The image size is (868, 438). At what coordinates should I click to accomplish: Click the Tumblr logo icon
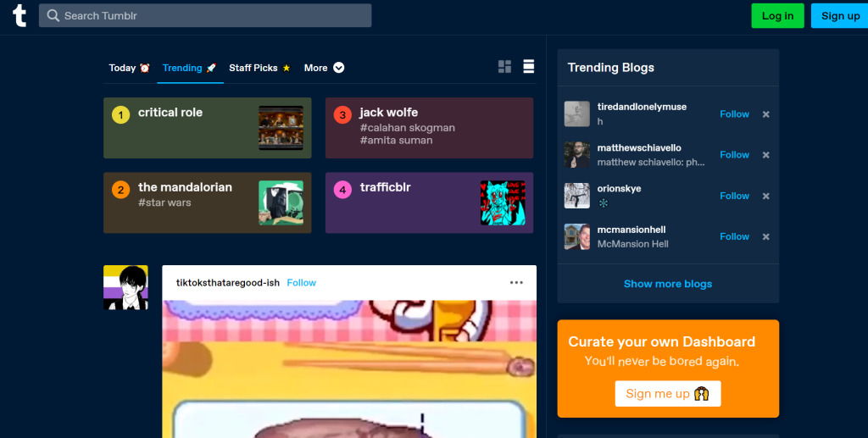19,15
